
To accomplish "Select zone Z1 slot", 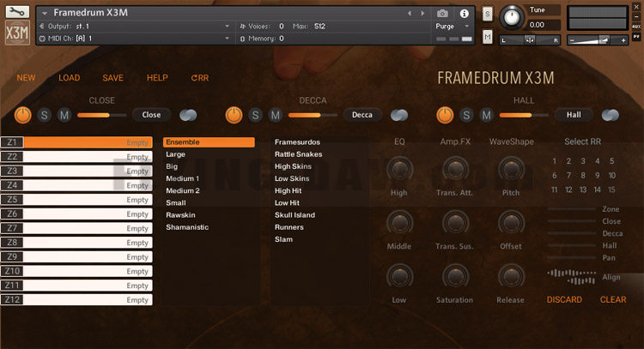I will pyautogui.click(x=76, y=142).
